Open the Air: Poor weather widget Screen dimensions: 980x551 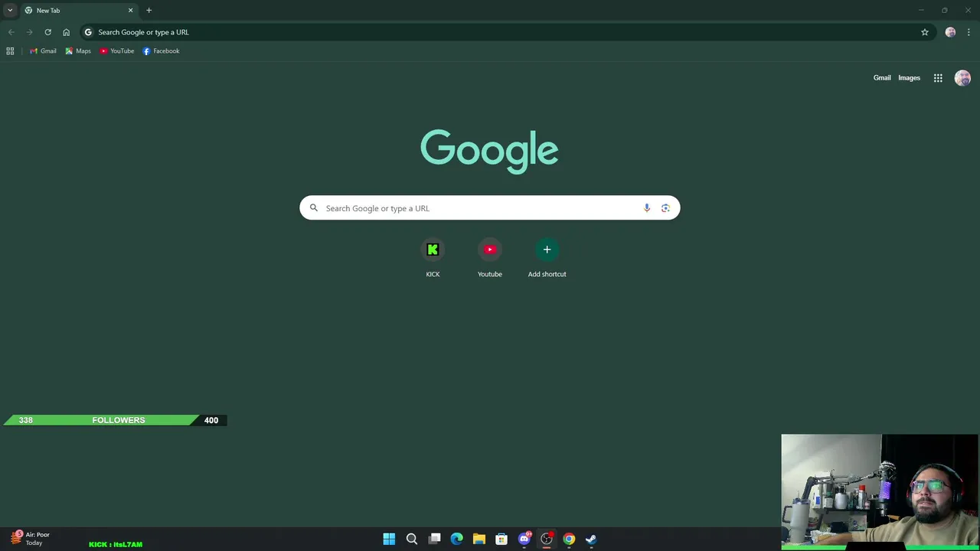tap(31, 539)
